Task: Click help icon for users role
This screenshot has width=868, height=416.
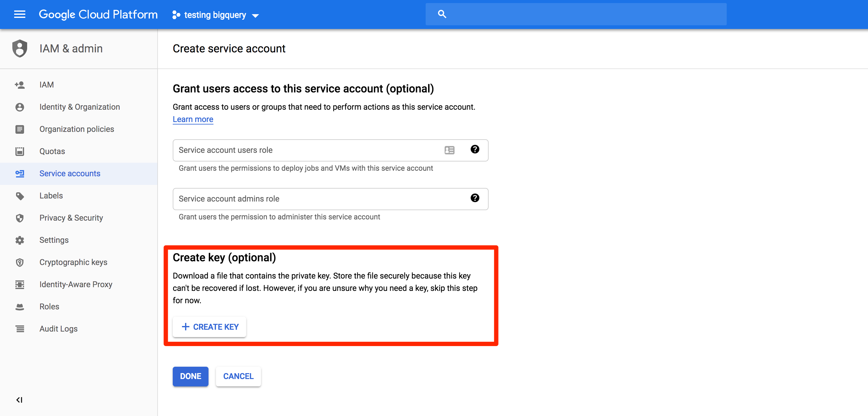Action: point(475,149)
